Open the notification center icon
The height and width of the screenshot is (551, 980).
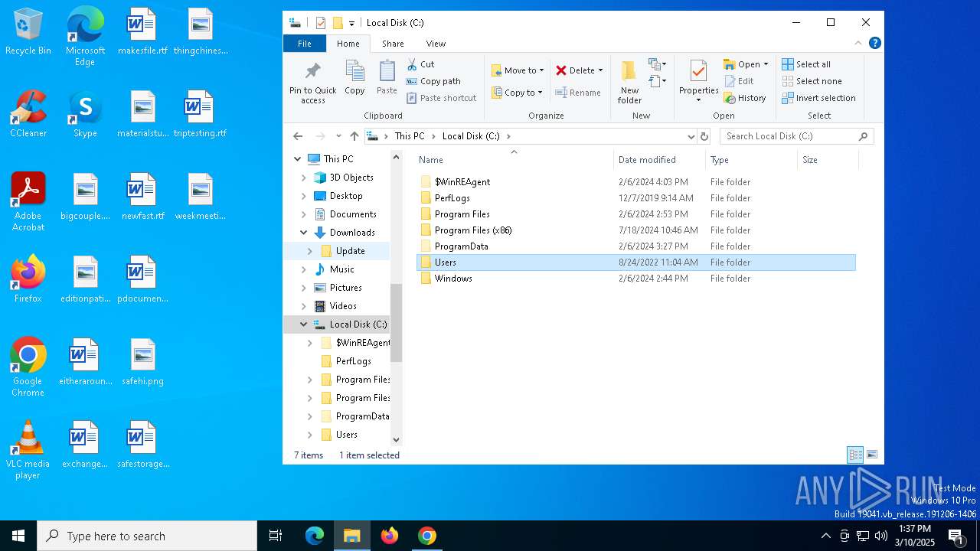956,536
